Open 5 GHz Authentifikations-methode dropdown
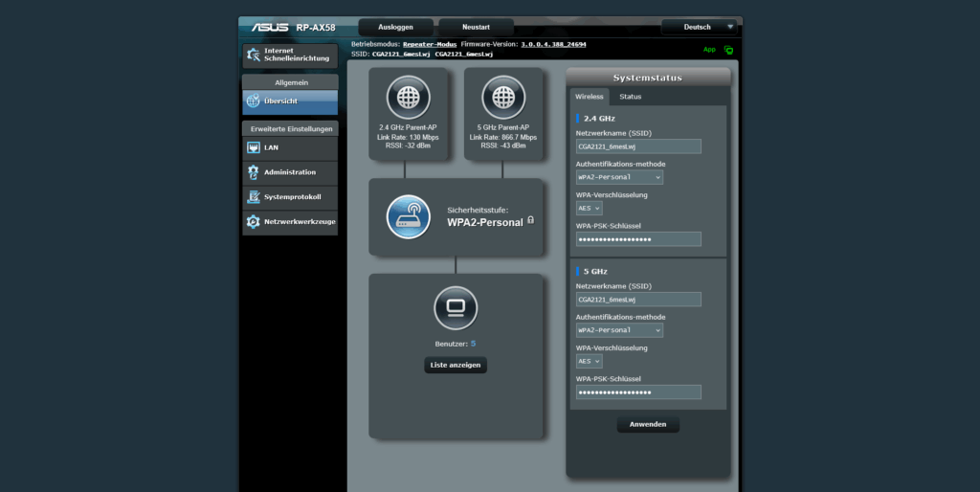 point(619,330)
